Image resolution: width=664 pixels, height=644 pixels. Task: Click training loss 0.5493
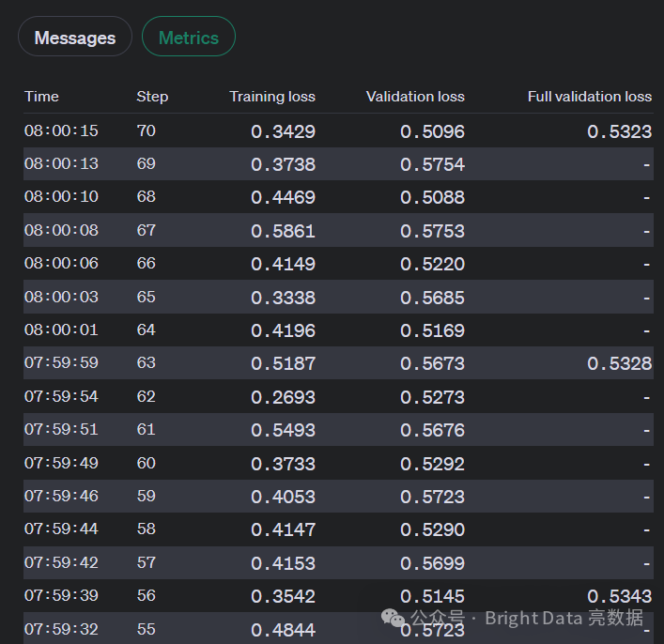pyautogui.click(x=283, y=430)
